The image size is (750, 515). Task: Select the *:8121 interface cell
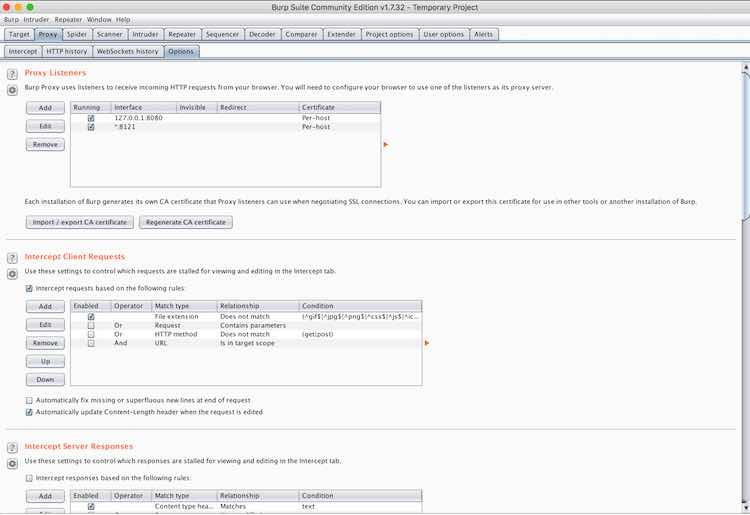coord(144,127)
